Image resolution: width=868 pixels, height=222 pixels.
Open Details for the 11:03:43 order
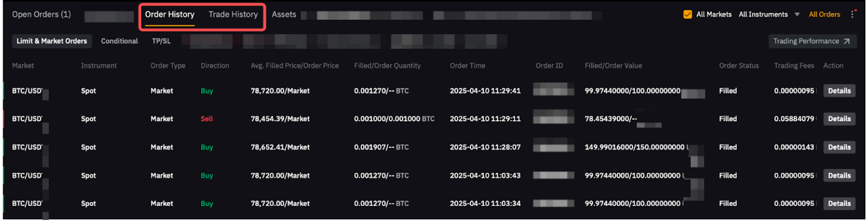coord(839,175)
